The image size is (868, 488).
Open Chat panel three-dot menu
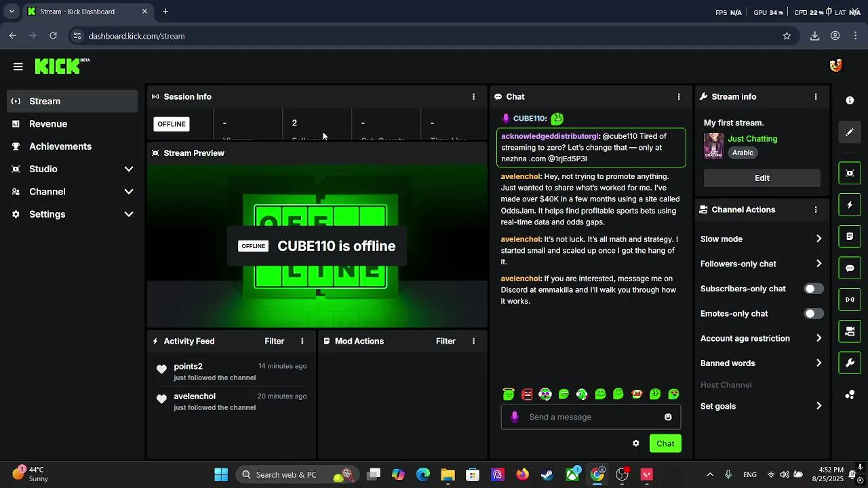(x=679, y=97)
